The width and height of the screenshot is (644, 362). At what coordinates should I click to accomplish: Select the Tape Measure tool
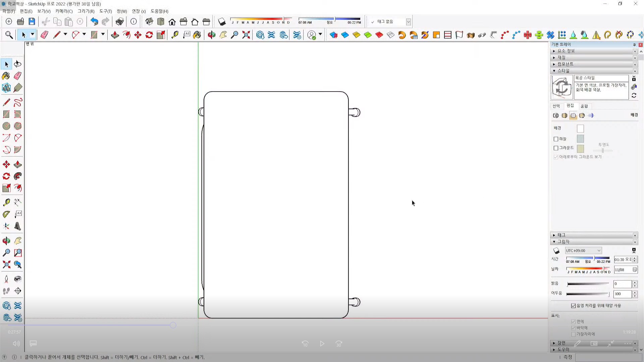pos(6,202)
